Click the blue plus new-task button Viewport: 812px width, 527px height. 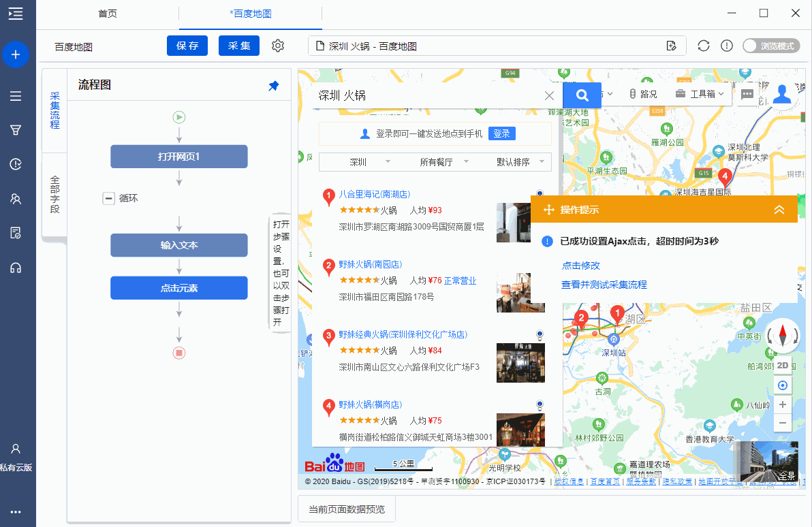pos(16,54)
